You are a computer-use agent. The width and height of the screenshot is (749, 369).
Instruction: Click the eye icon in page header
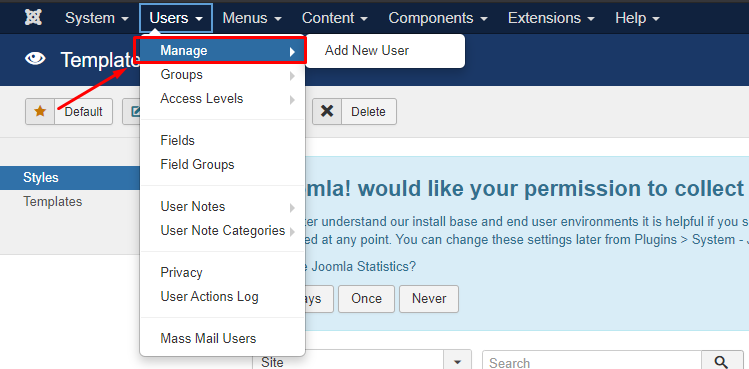(x=35, y=59)
